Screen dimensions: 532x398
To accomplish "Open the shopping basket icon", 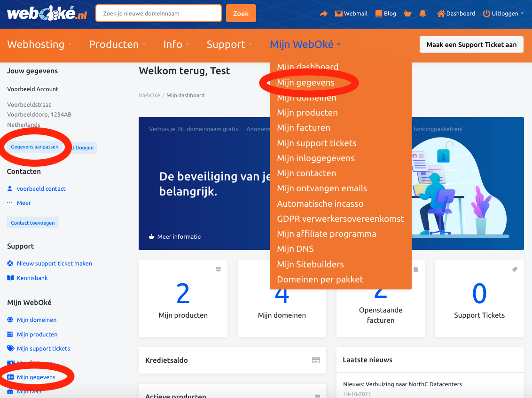I will (407, 14).
